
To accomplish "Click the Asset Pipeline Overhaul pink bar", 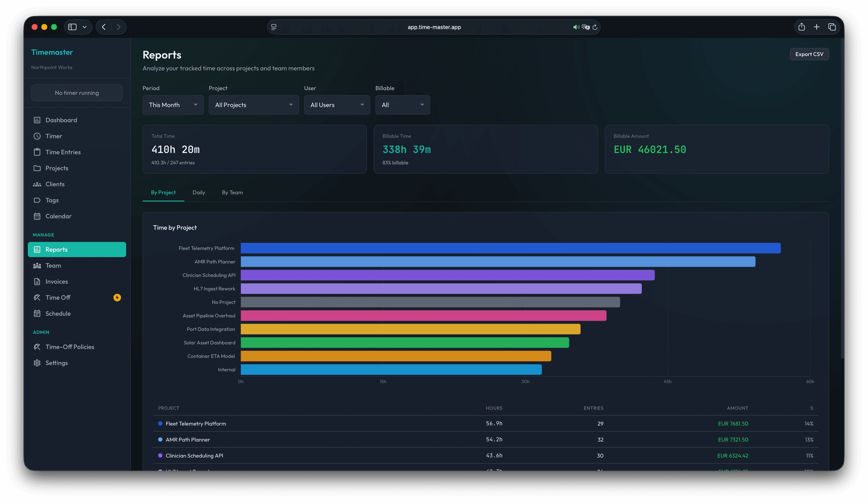I will coord(423,316).
